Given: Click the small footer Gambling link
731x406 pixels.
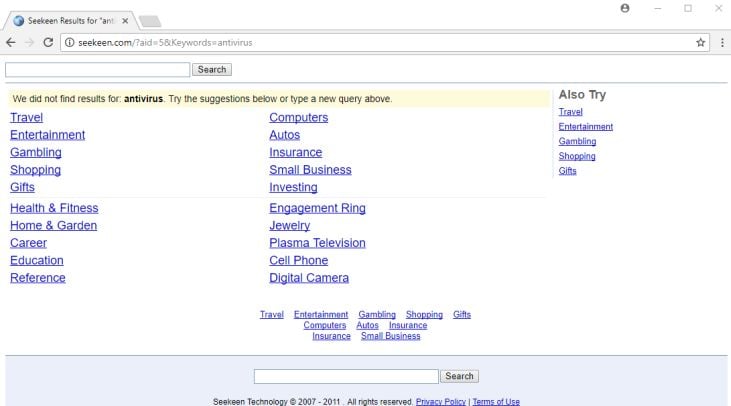Looking at the screenshot, I should point(377,315).
